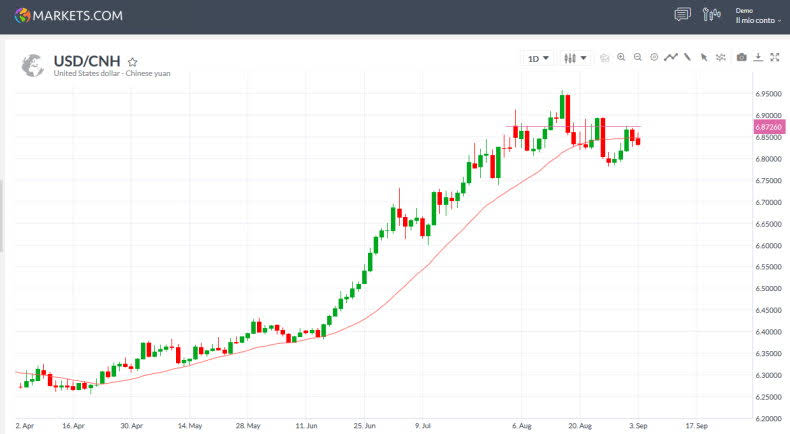Open the 1D timeframe dropdown
Viewport: 790px width, 434px height.
(538, 58)
